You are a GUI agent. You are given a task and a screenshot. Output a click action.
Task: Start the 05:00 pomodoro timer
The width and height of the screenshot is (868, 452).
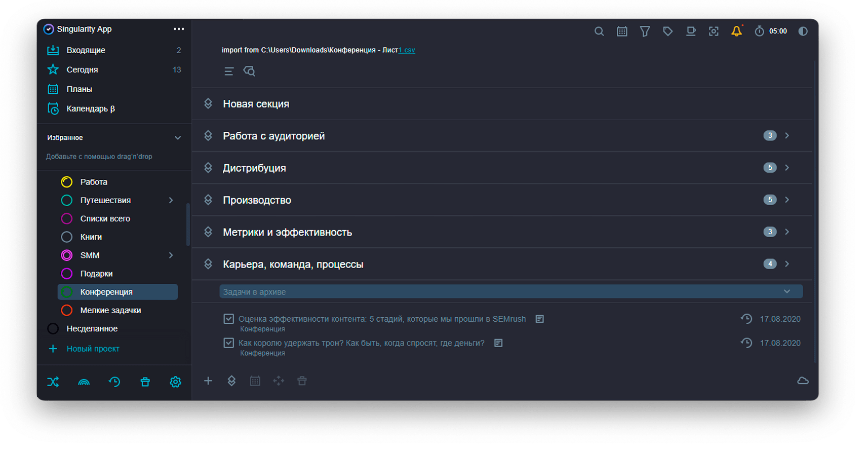point(771,31)
